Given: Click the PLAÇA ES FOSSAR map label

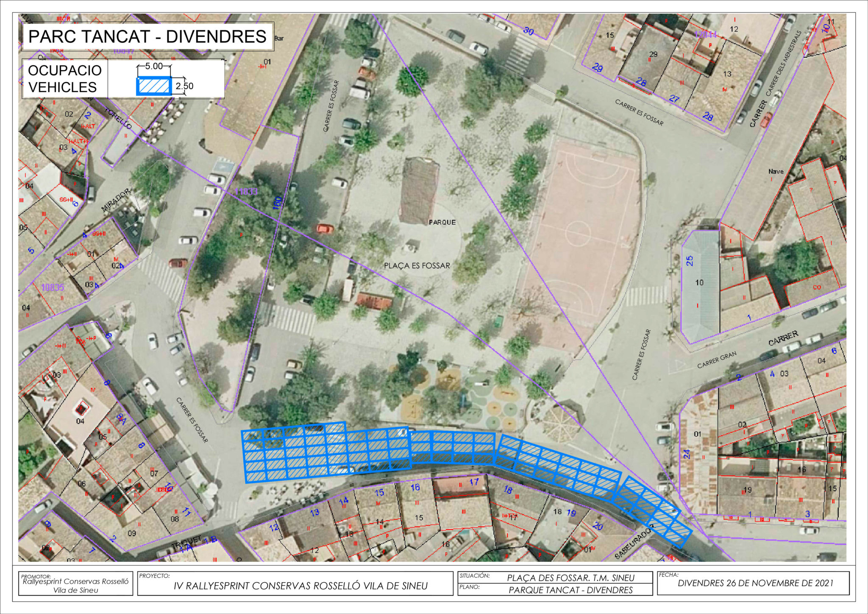Looking at the screenshot, I should point(417,266).
